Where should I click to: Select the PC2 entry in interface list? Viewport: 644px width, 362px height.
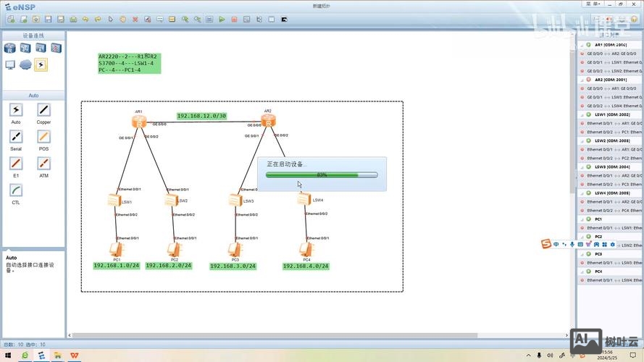598,237
